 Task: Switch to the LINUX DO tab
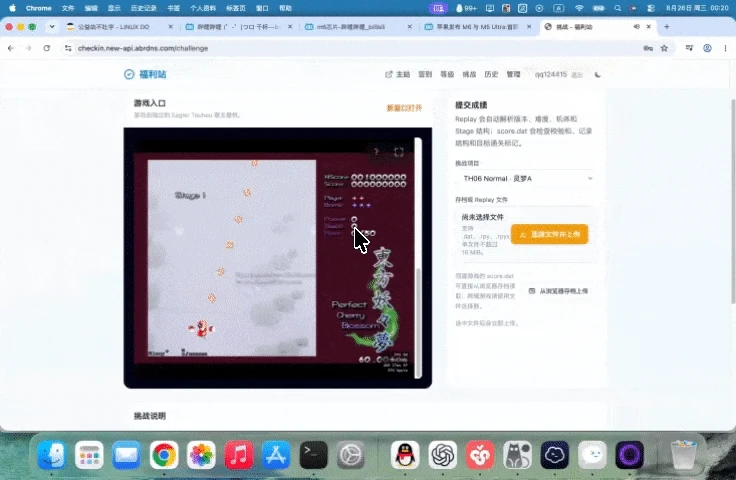[119, 27]
